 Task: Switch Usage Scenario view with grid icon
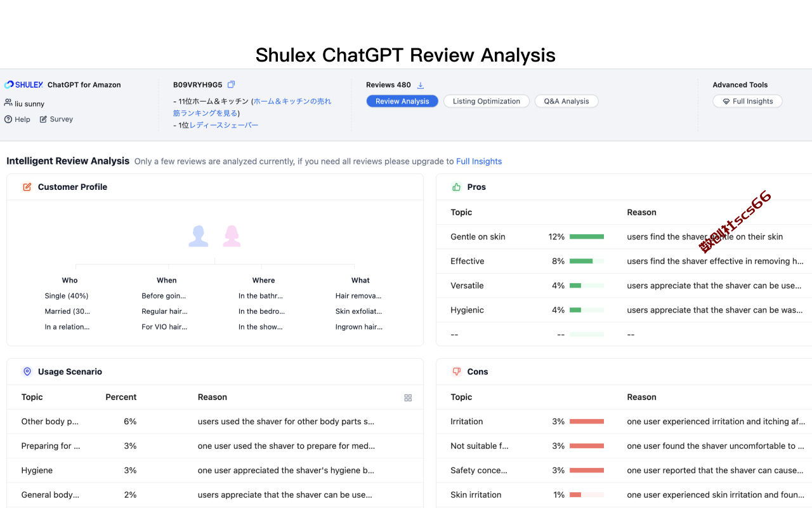coord(408,398)
